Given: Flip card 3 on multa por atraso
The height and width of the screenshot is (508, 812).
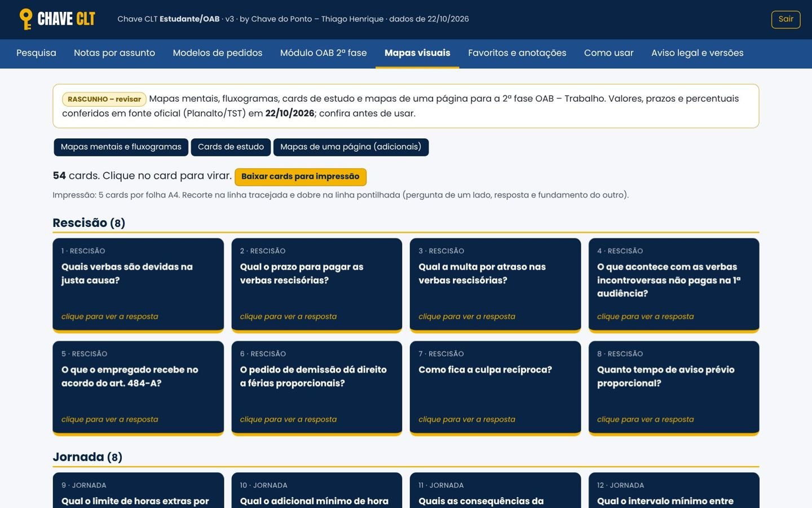Looking at the screenshot, I should (x=495, y=286).
